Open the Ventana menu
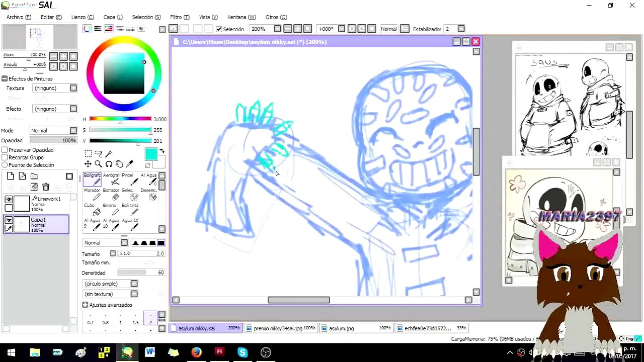The width and height of the screenshot is (644, 362). pos(242,17)
